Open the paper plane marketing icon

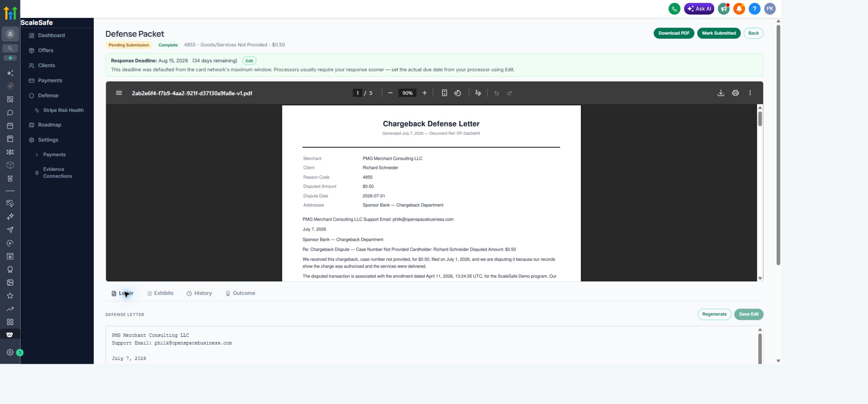point(10,230)
